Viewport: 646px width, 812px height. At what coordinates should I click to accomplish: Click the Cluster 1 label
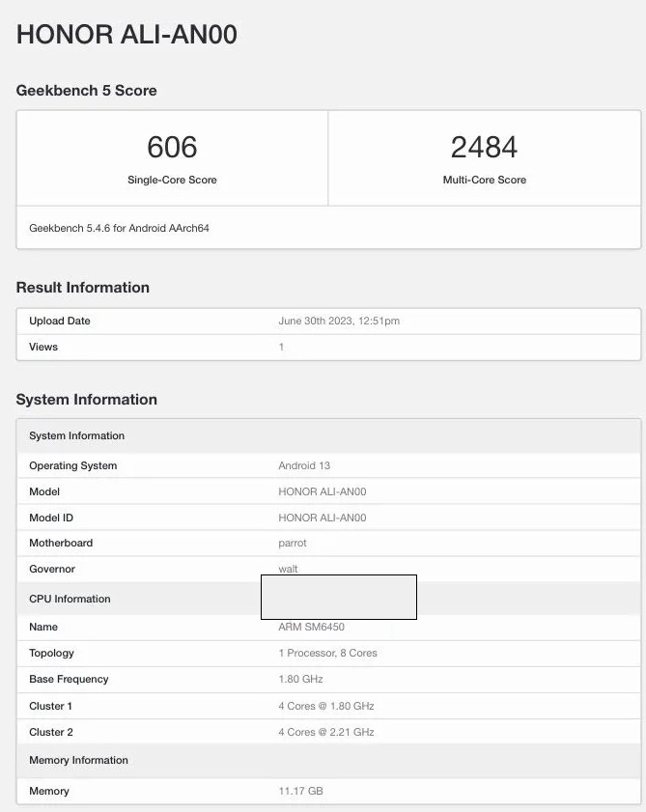coord(50,706)
